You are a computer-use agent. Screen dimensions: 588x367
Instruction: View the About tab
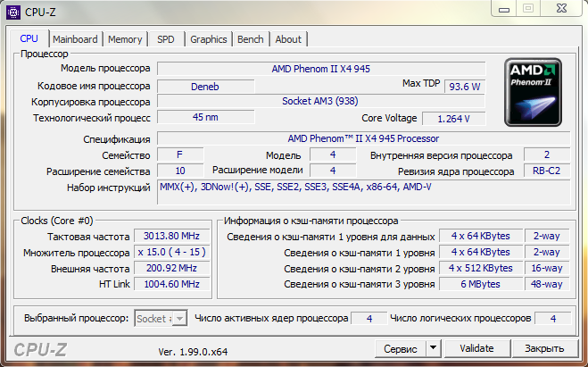click(288, 39)
